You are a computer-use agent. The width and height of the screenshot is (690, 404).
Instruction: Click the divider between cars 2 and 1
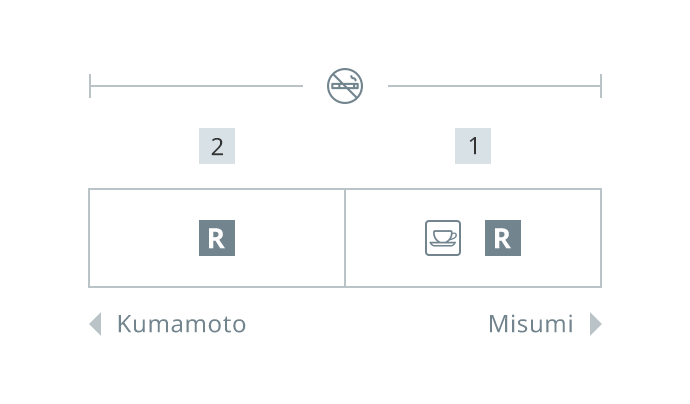pyautogui.click(x=345, y=238)
